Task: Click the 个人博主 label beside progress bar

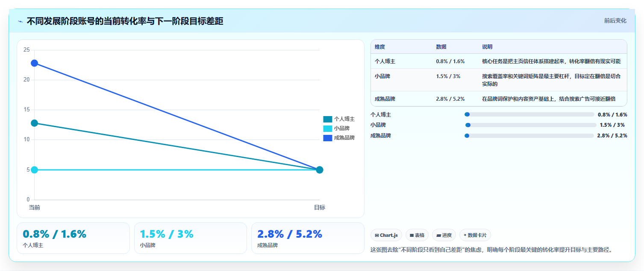Action: pyautogui.click(x=381, y=115)
